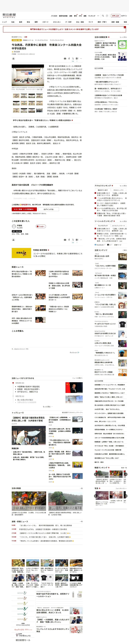Select the 経済 navigation tab
The height and width of the screenshot is (644, 129).
(x=21, y=22)
